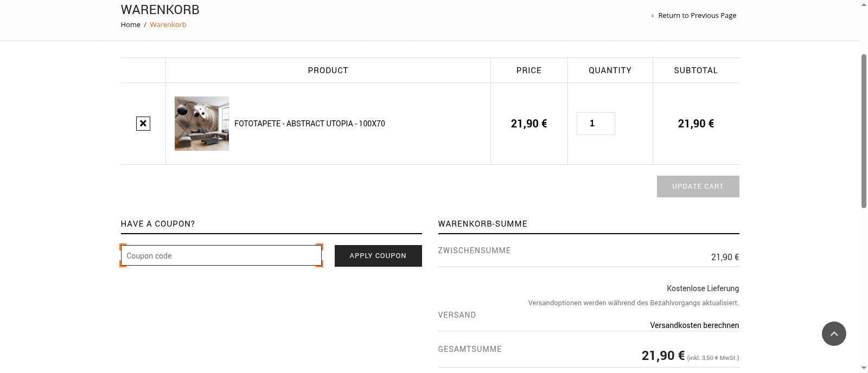Click the orange Warenkorb breadcrumb
868x373 pixels.
point(168,25)
